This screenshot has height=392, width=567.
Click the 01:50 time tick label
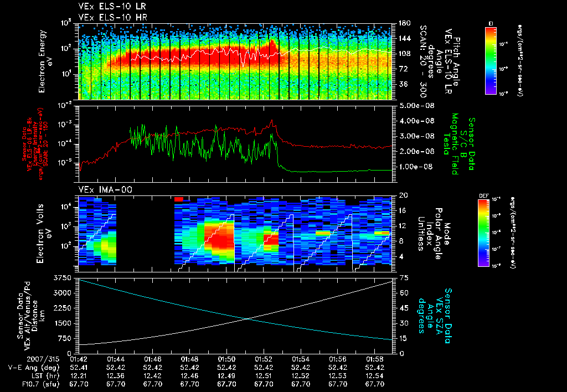point(226,359)
